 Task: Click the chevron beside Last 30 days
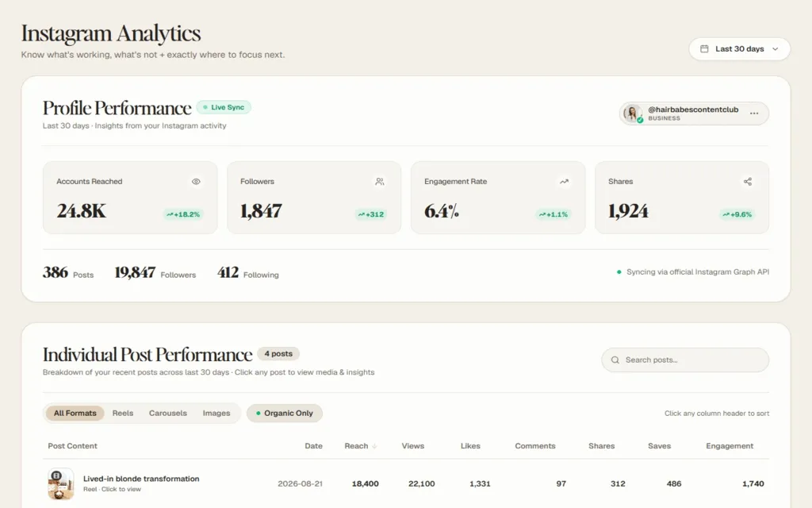pos(776,48)
